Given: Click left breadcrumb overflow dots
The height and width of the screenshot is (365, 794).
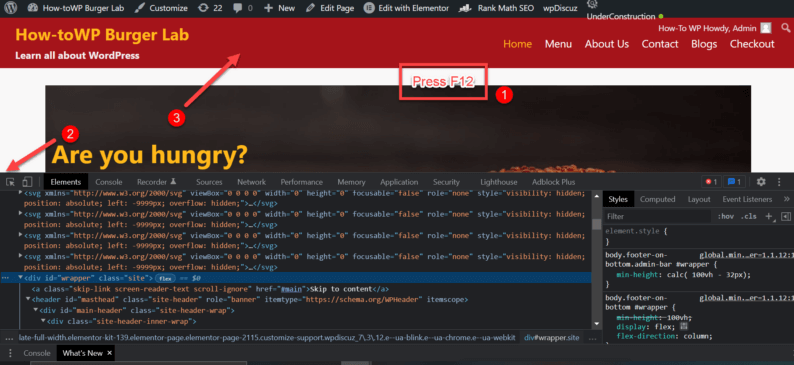Looking at the screenshot, I should click(8, 337).
